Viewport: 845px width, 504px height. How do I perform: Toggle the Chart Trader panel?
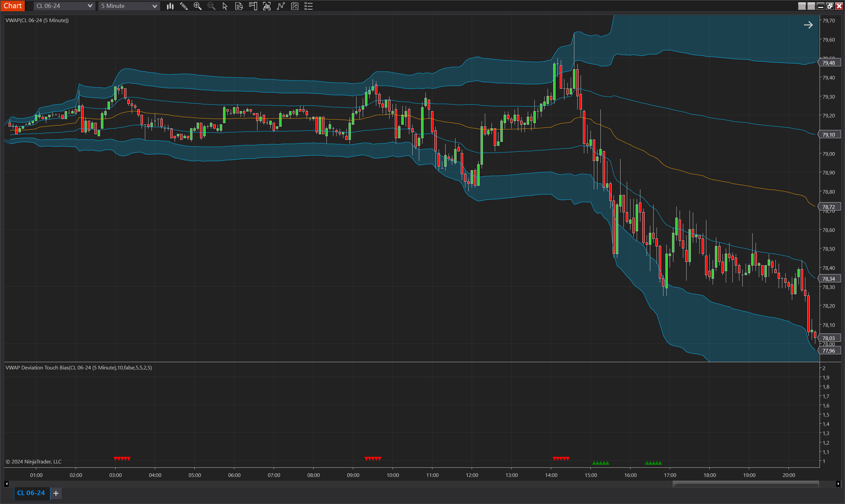tap(253, 6)
